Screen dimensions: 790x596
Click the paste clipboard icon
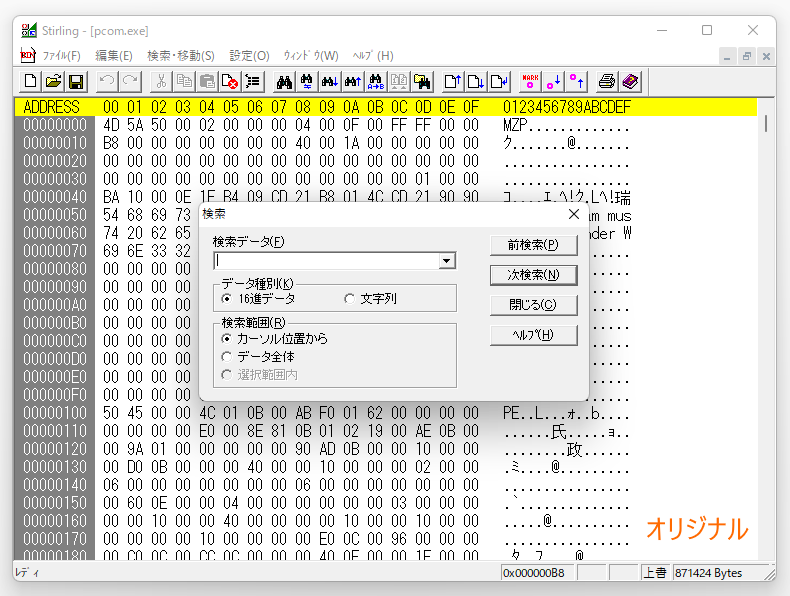pyautogui.click(x=207, y=82)
